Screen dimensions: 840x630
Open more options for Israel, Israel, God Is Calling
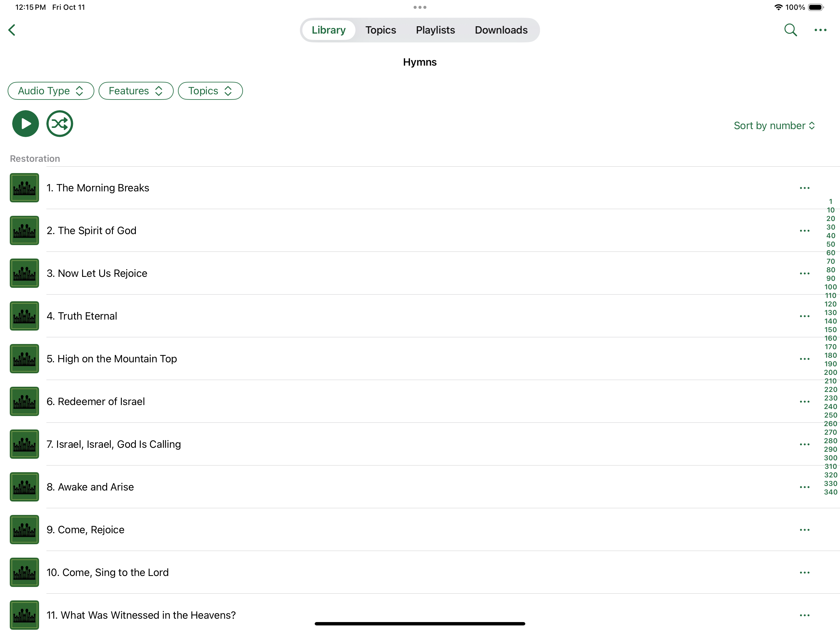(804, 444)
